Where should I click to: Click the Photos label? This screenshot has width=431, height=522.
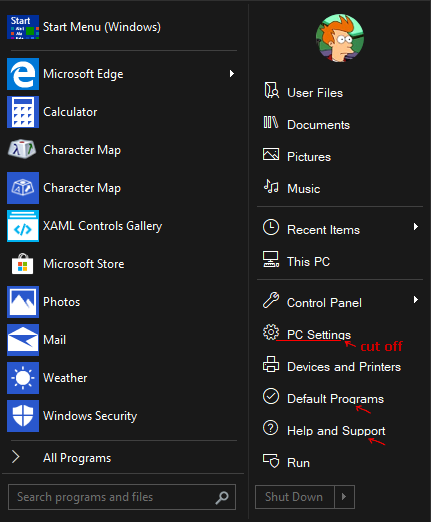(x=62, y=302)
